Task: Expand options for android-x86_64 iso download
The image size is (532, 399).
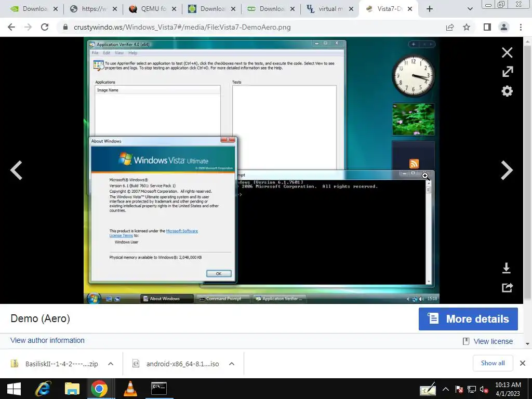Action: coord(232,364)
